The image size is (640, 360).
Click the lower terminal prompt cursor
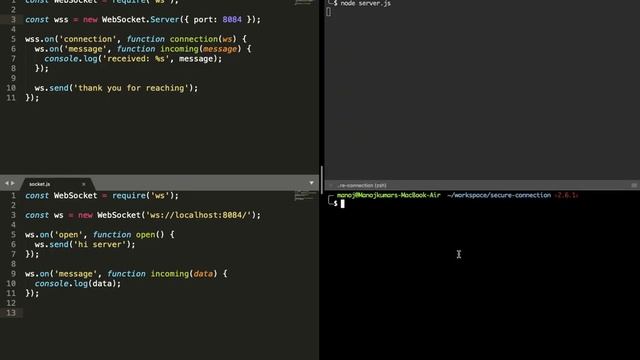coord(342,203)
